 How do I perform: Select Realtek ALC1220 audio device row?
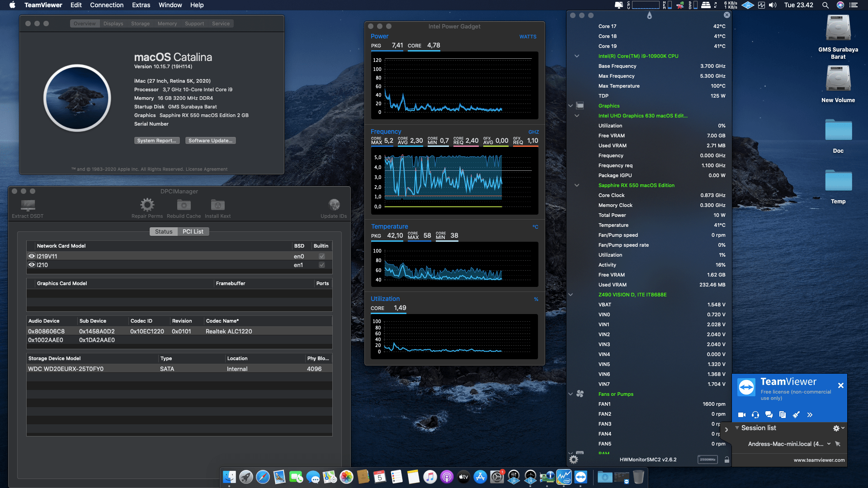click(x=179, y=331)
